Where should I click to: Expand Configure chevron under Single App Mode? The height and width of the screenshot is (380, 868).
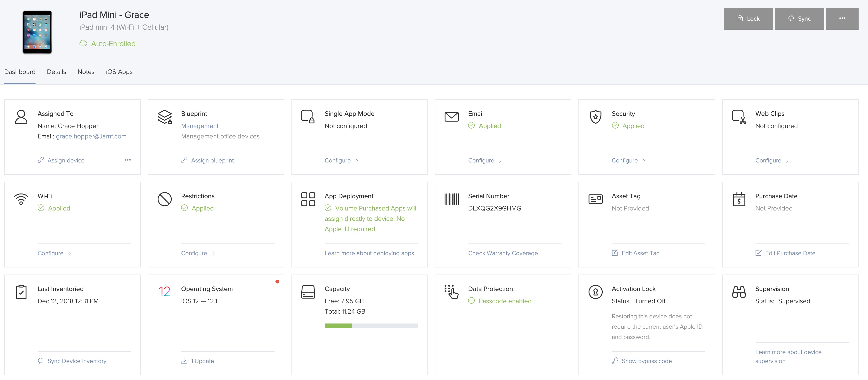(357, 161)
